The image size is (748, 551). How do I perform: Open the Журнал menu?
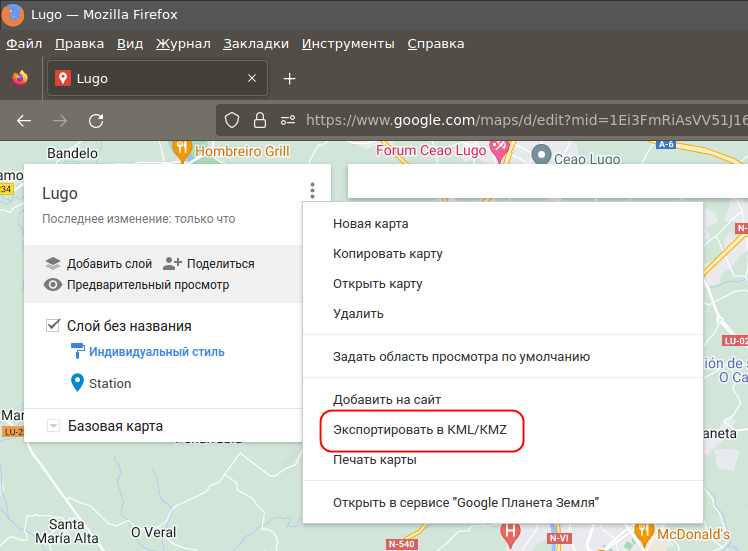(x=183, y=44)
